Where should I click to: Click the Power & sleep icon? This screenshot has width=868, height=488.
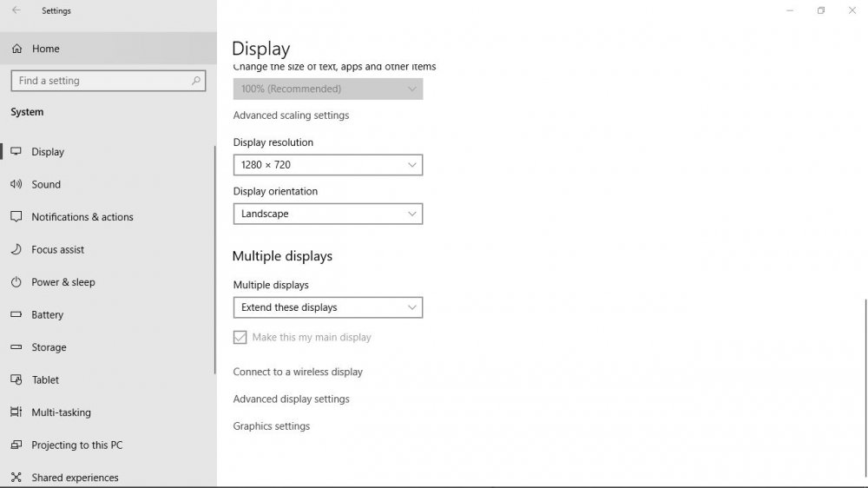(16, 282)
